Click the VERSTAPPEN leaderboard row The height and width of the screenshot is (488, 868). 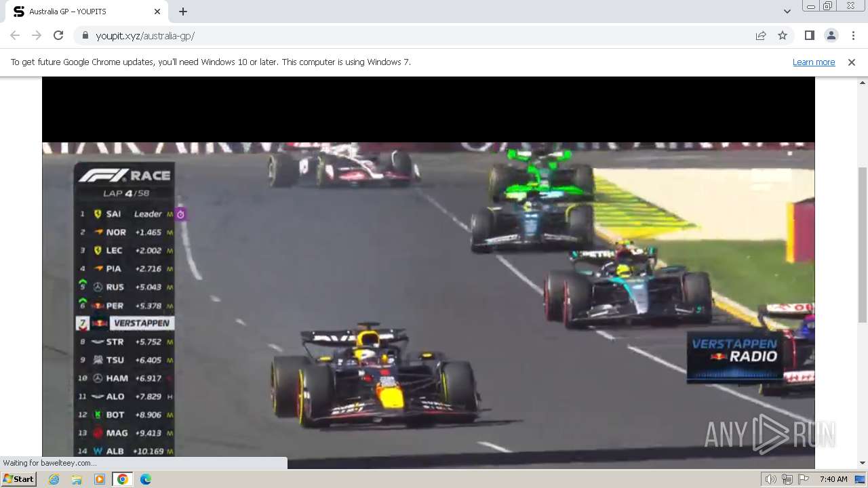click(x=125, y=323)
